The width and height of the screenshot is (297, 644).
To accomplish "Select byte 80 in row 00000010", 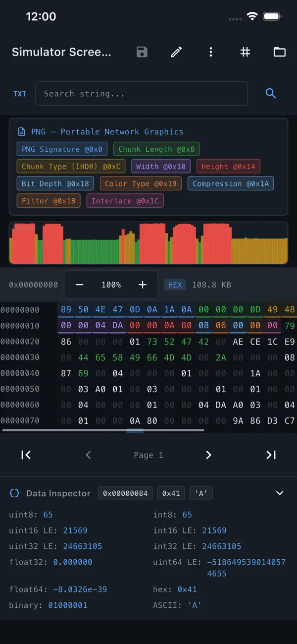I will (x=187, y=326).
